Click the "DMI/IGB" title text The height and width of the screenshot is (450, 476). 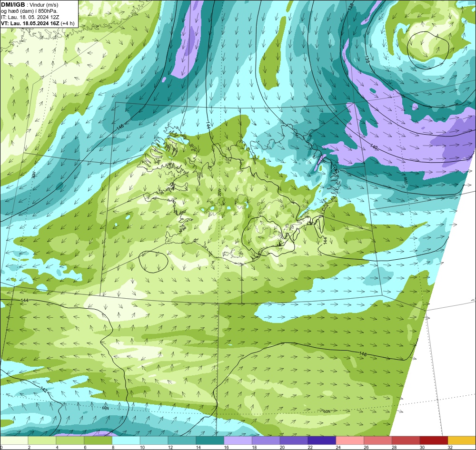point(13,5)
